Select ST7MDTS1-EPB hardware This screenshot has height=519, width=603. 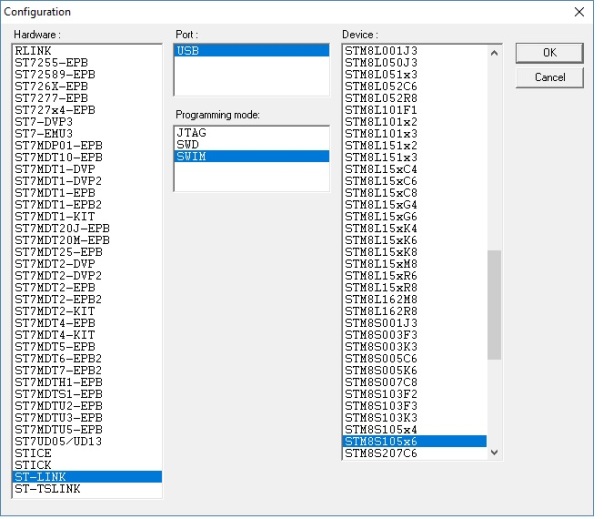click(x=87, y=394)
